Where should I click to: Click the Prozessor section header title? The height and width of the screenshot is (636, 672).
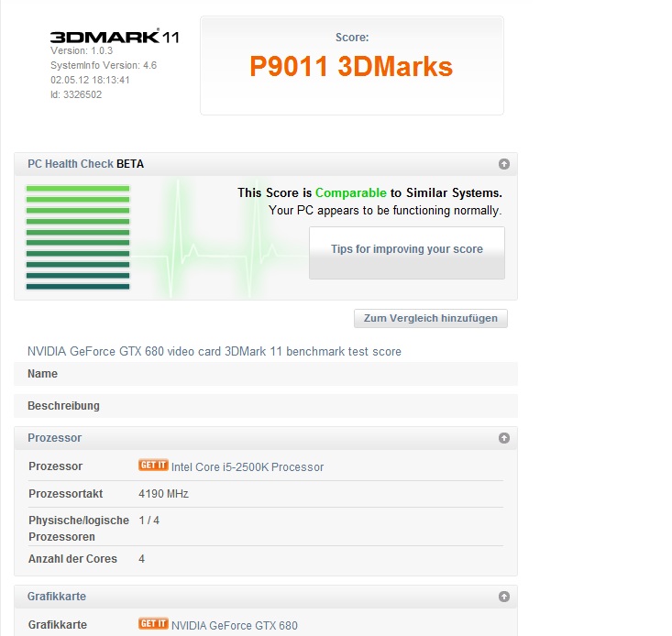click(54, 438)
